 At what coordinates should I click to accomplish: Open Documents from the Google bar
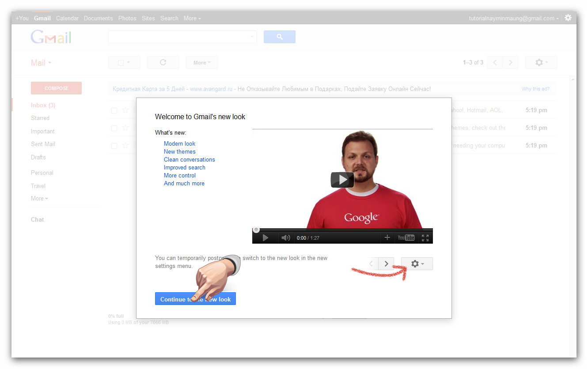click(x=98, y=18)
